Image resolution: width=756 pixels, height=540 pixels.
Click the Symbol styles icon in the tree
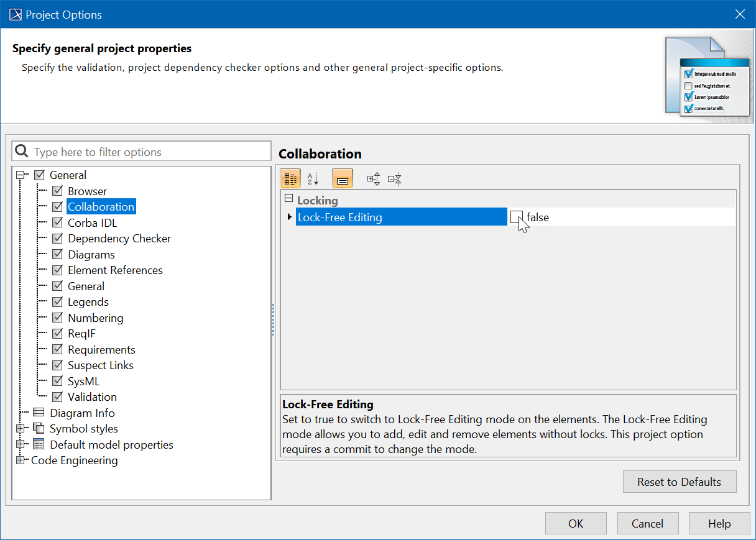39,429
